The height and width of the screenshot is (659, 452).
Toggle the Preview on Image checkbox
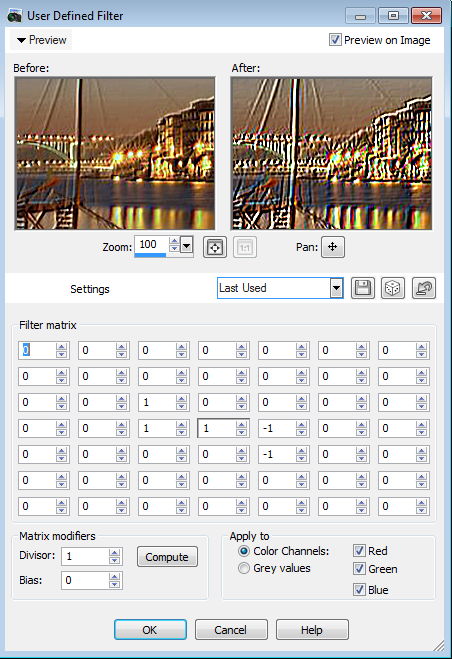pos(335,40)
